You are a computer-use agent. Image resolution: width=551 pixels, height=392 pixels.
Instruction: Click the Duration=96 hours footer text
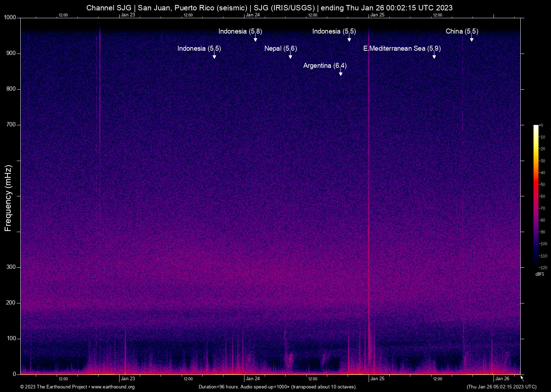(x=278, y=387)
